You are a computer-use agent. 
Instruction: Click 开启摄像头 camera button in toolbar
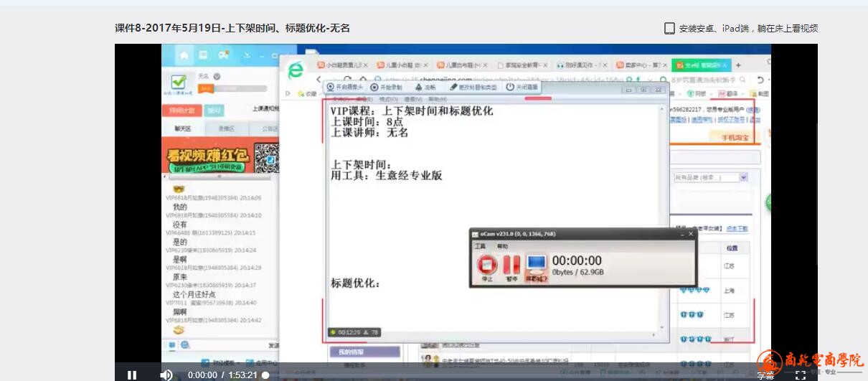click(x=345, y=87)
